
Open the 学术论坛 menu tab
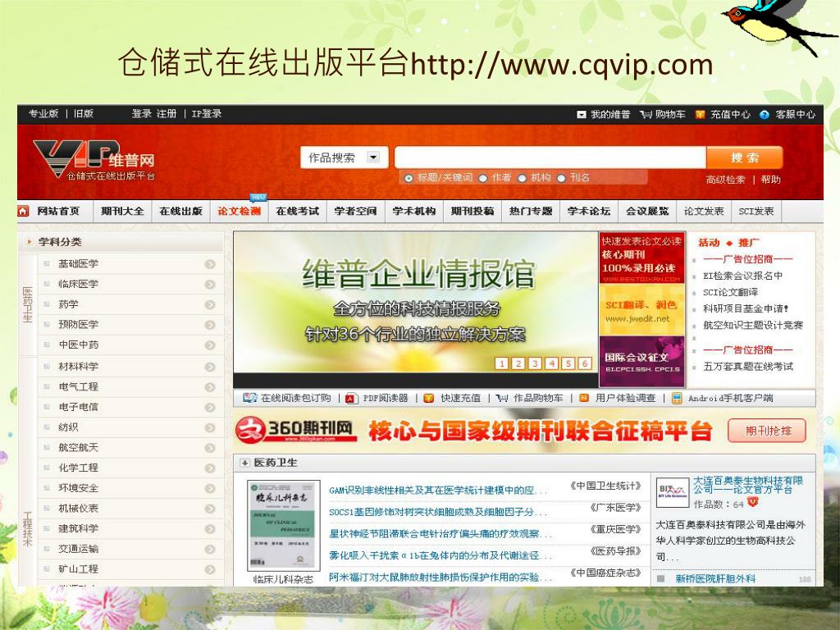point(589,211)
